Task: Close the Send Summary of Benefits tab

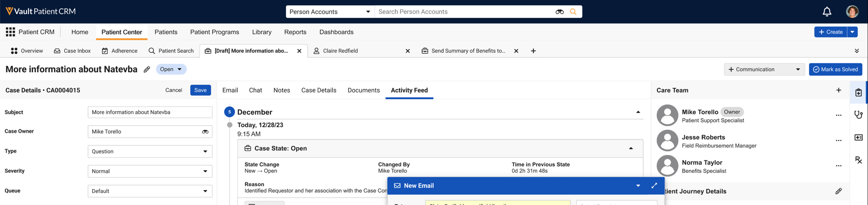Action: 516,51
